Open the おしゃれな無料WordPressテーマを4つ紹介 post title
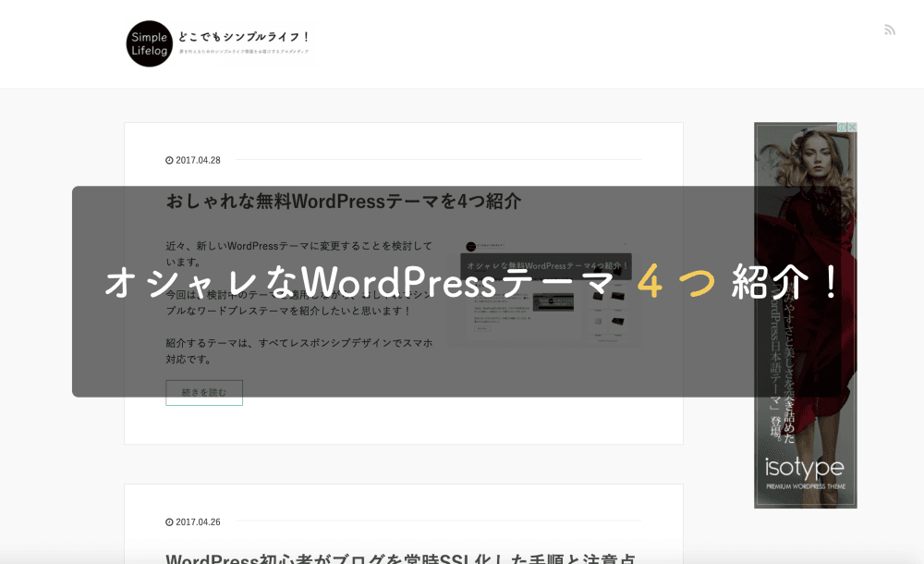Image resolution: width=924 pixels, height=564 pixels. [x=344, y=201]
